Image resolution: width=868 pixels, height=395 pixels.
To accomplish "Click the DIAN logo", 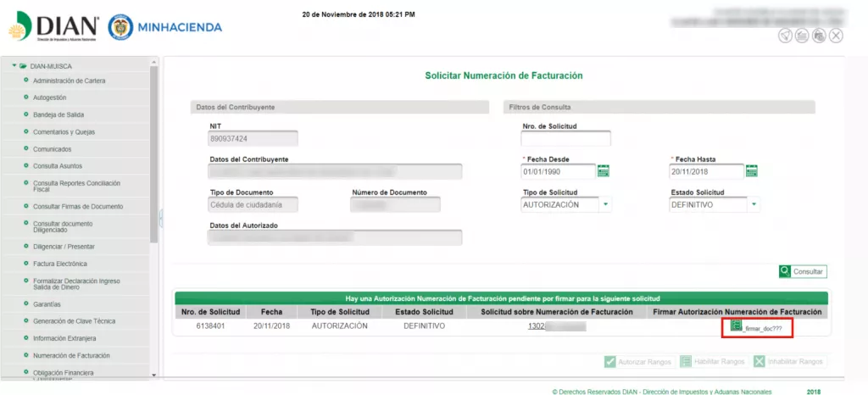I will [54, 28].
